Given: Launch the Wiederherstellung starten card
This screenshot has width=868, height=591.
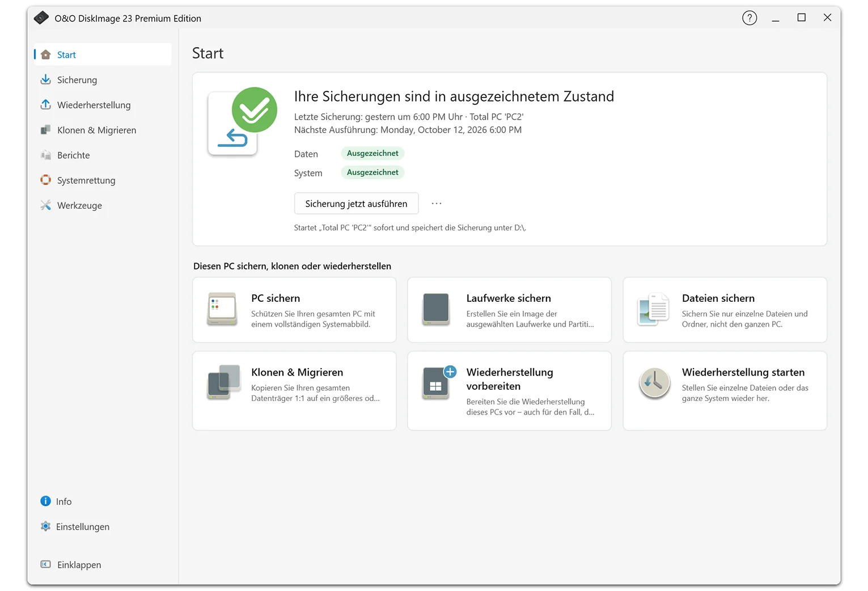Looking at the screenshot, I should (725, 391).
